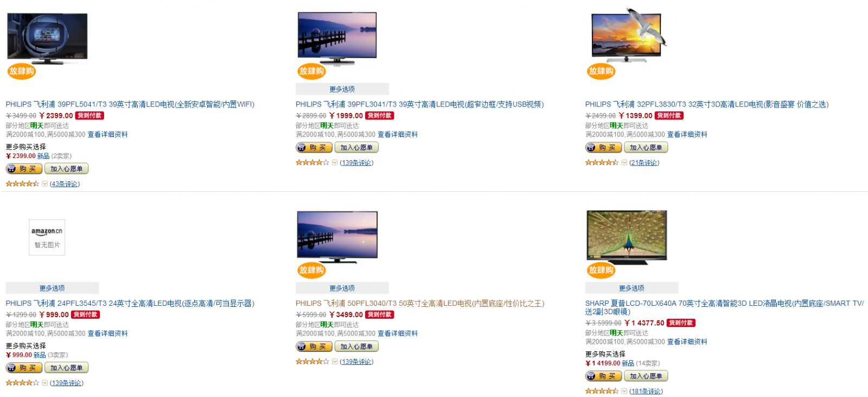Image resolution: width=868 pixels, height=397 pixels.
Task: Open 查看详细资料 link under 32PFL3830/T3
Action: pos(687,135)
